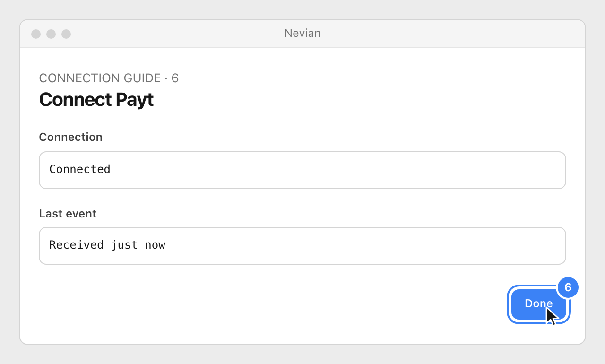605x364 pixels.
Task: Click the CONNECTION GUIDE · 6 label
Action: coord(109,78)
